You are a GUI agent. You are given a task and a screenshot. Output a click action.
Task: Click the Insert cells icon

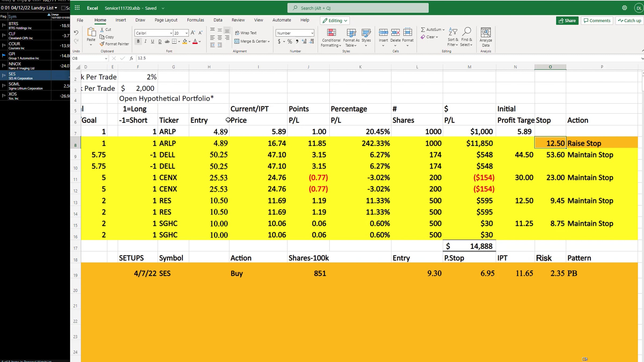(383, 32)
